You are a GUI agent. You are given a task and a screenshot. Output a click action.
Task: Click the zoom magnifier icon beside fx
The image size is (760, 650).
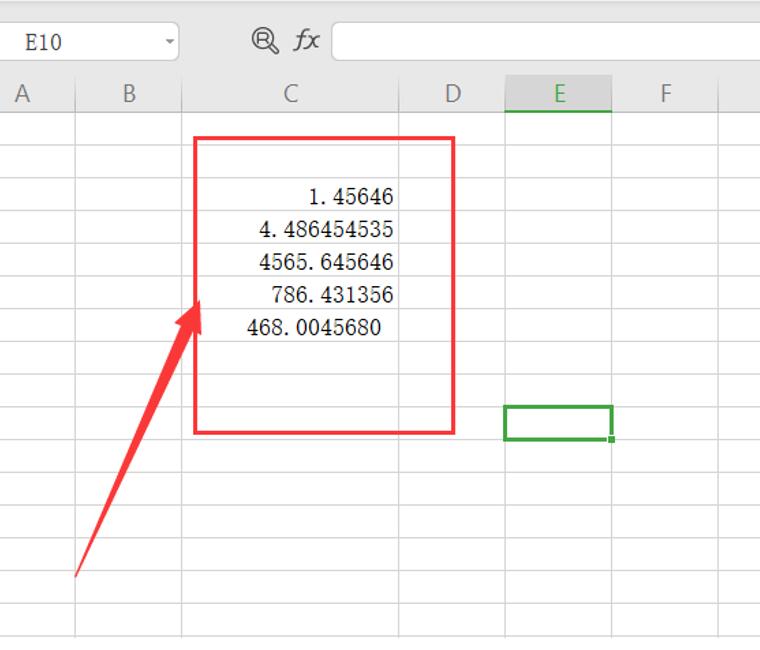coord(265,41)
